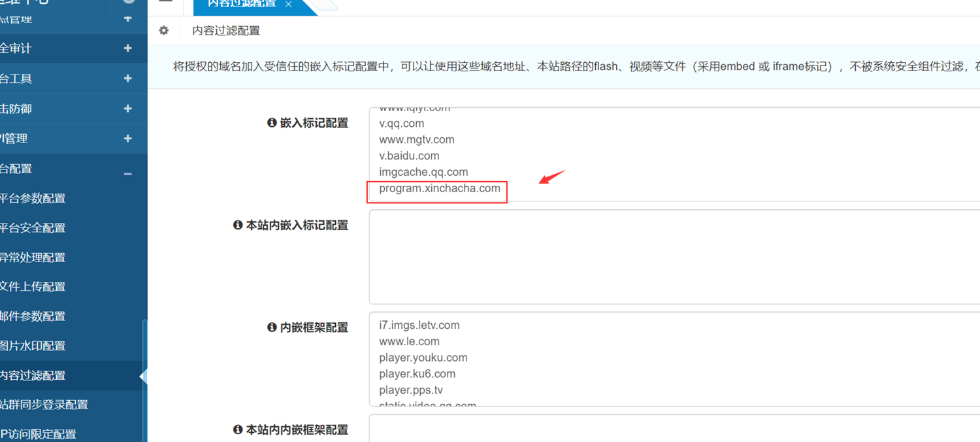Open 异常处理配置 in the sidebar

33,258
